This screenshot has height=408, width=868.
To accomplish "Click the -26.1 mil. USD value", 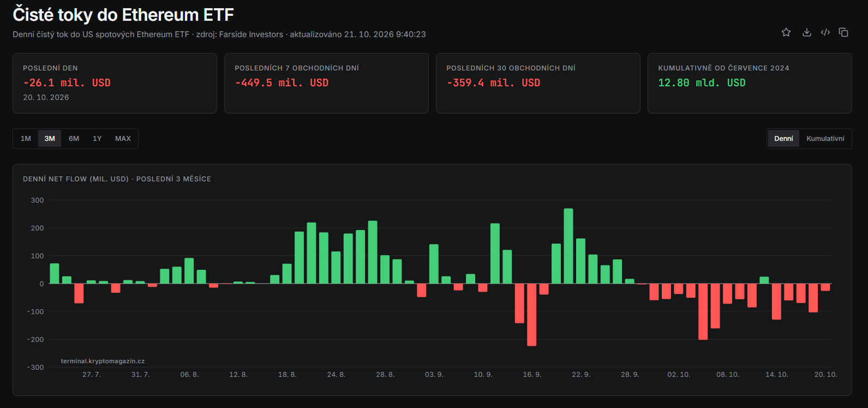I will click(x=67, y=83).
